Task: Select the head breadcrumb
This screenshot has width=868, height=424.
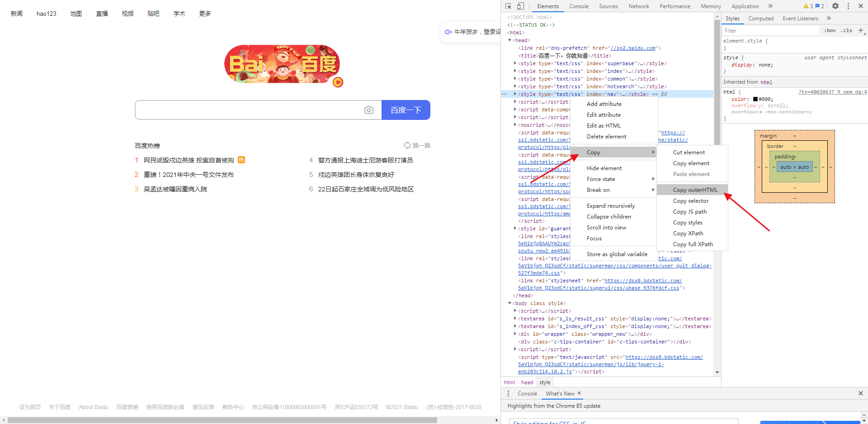Action: coord(527,382)
